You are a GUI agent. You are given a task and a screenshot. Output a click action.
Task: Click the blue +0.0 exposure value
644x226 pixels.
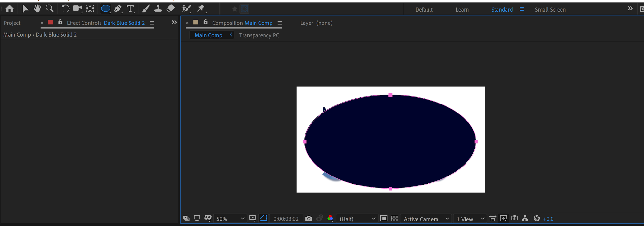[x=548, y=219]
